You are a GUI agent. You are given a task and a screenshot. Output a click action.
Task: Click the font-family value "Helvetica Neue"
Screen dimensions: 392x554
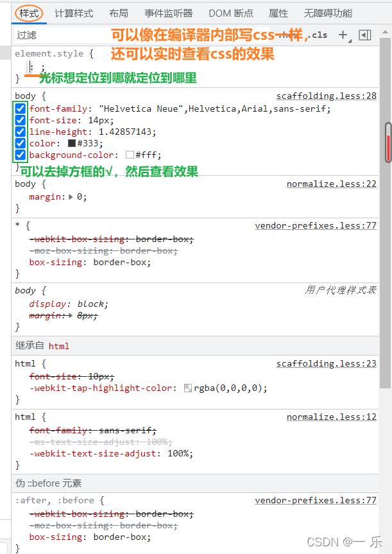(x=142, y=109)
